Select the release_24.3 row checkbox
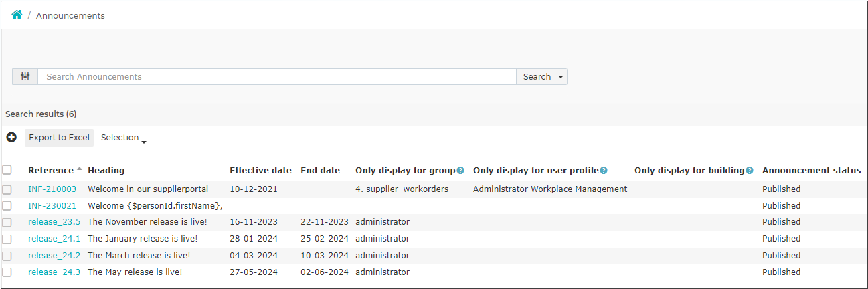The image size is (868, 289). coord(7,272)
